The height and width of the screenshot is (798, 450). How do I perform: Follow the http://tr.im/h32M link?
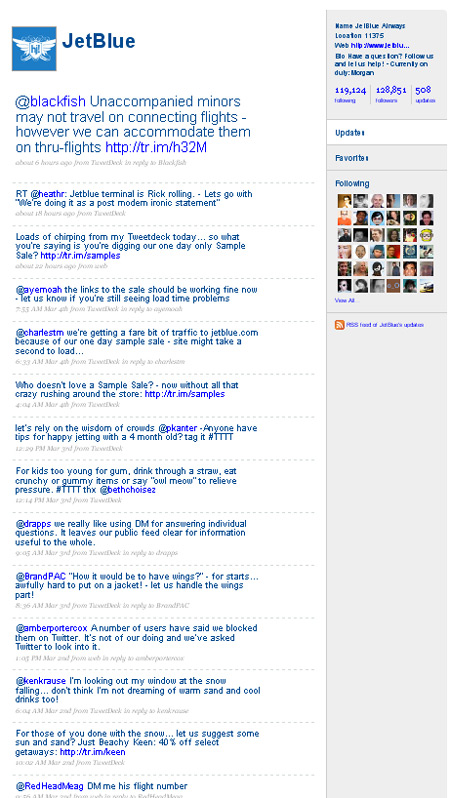156,148
